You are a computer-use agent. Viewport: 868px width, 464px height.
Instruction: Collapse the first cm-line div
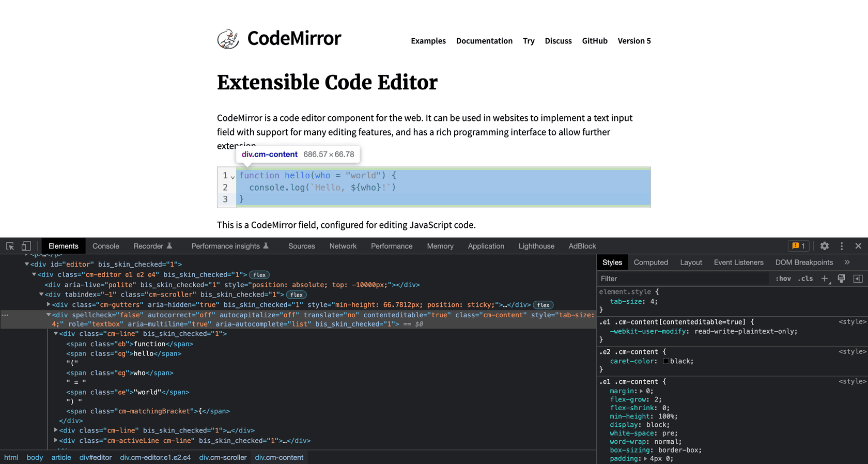(x=56, y=334)
